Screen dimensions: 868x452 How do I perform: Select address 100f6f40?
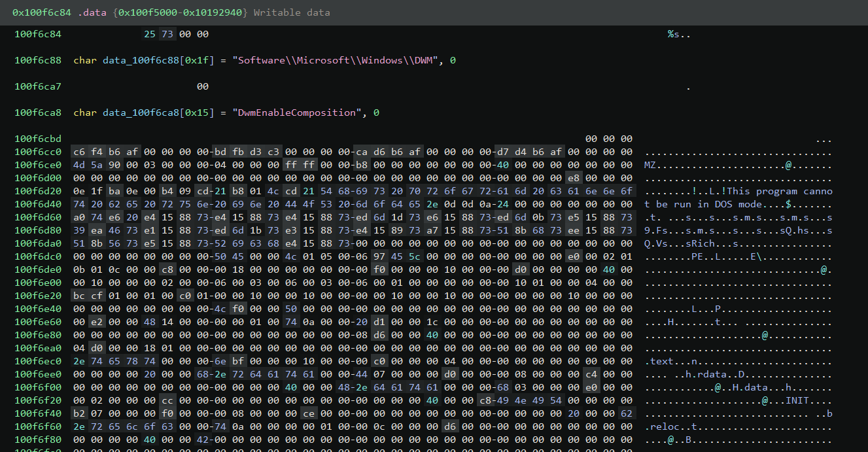[38, 413]
